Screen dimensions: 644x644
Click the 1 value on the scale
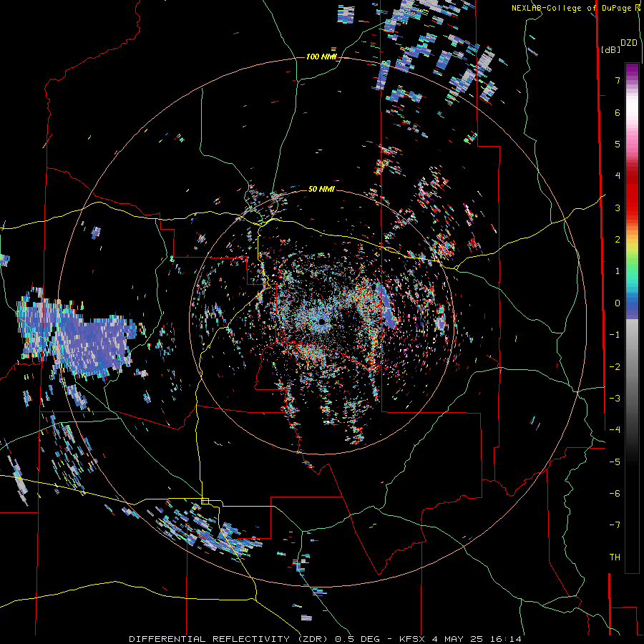click(618, 271)
